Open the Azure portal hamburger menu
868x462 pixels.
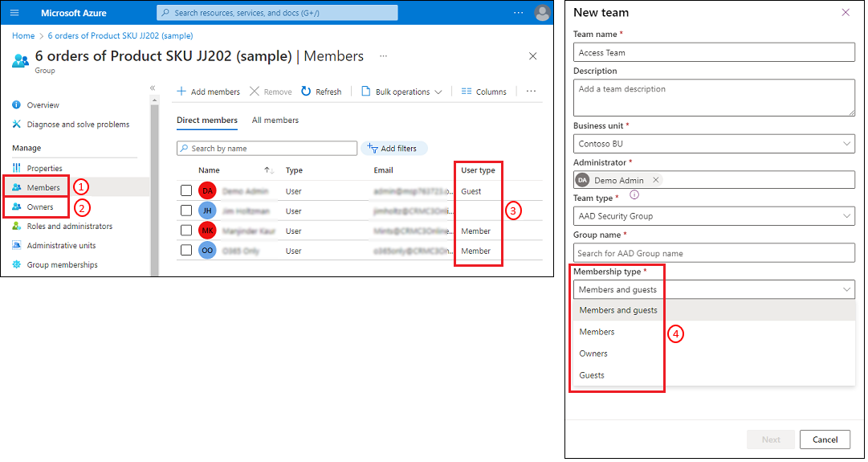coord(15,13)
